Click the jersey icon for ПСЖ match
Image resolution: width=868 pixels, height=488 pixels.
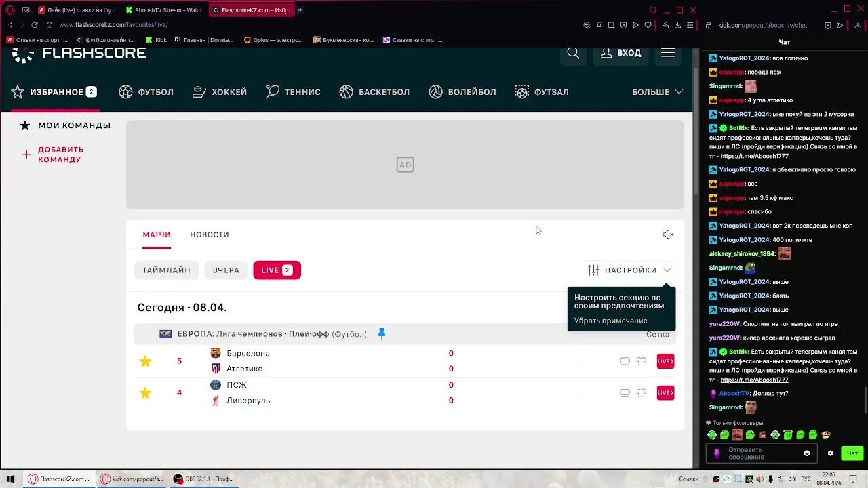642,393
